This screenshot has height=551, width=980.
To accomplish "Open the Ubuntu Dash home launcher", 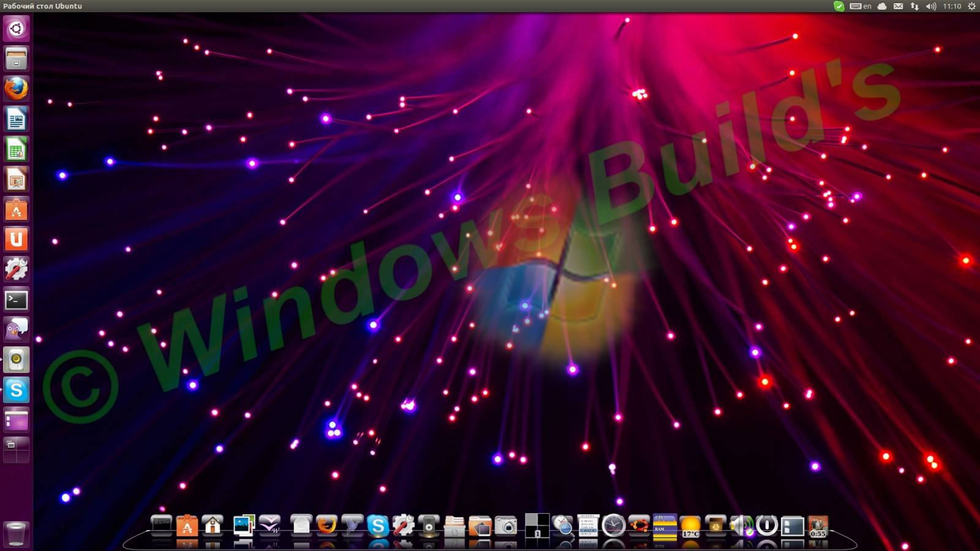I will (17, 28).
